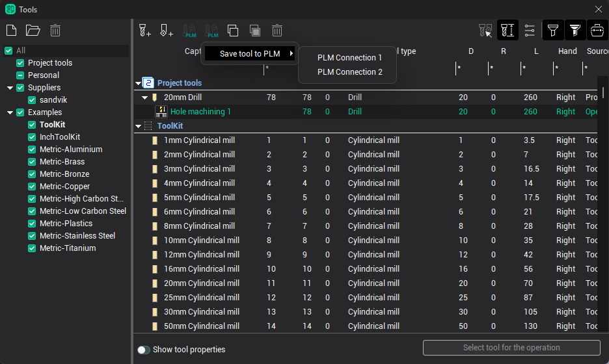Image resolution: width=609 pixels, height=364 pixels.
Task: Click the add new holder icon
Action: (167, 30)
